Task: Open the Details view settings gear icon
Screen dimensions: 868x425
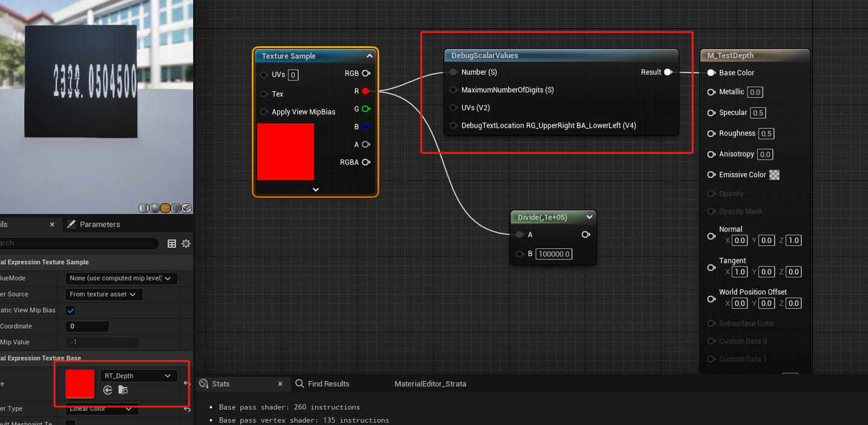Action: 186,244
